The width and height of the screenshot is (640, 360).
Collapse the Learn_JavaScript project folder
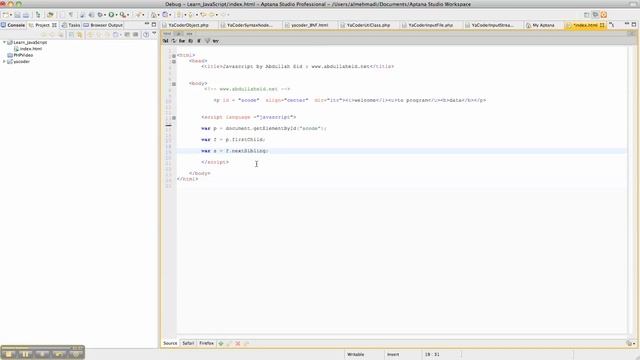pos(4,42)
